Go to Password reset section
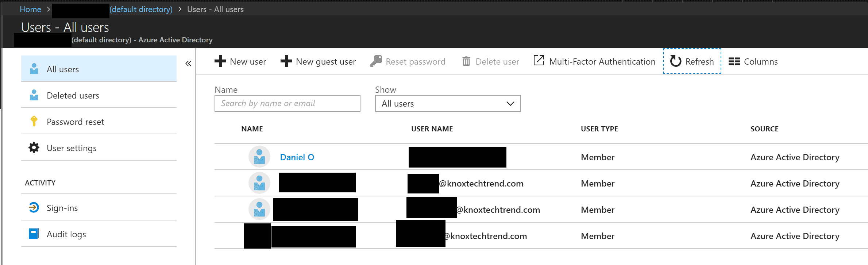Screen dimensions: 868x265 pyautogui.click(x=99, y=121)
